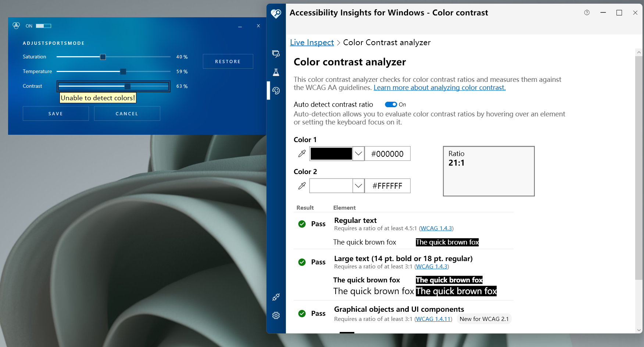Image resolution: width=644 pixels, height=347 pixels.
Task: Pick Color 2 with the eyedropper
Action: click(x=302, y=186)
